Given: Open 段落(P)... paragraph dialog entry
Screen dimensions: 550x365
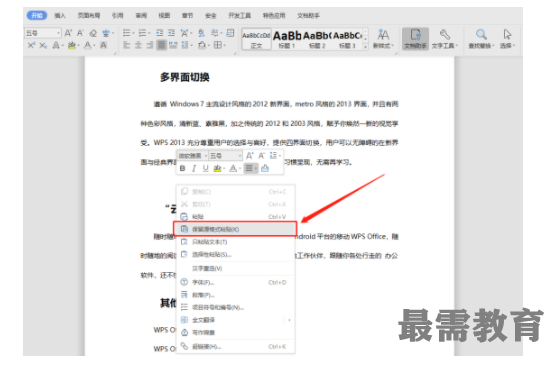Looking at the screenshot, I should (235, 295).
